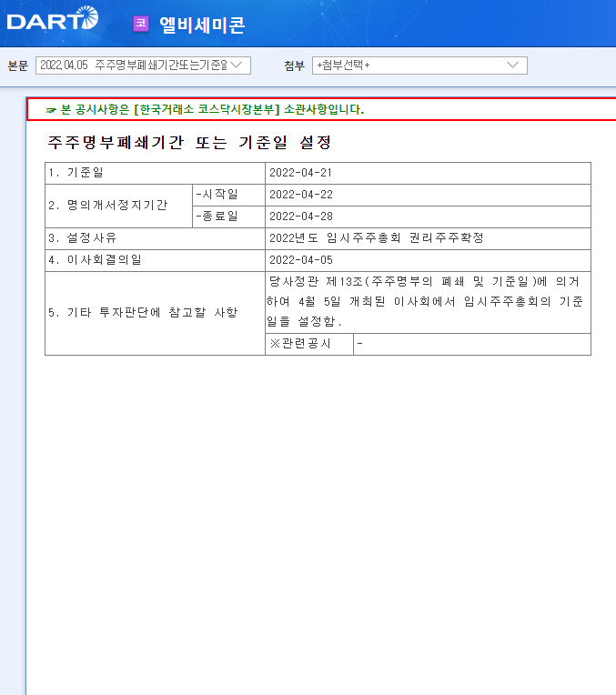Click the '2. 명의개서정지기간' label

108,206
